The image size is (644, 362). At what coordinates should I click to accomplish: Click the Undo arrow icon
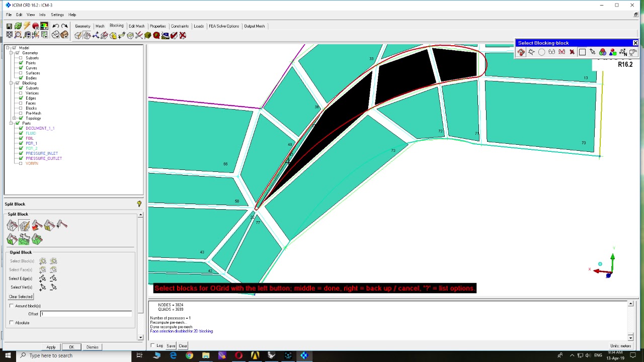point(55,26)
